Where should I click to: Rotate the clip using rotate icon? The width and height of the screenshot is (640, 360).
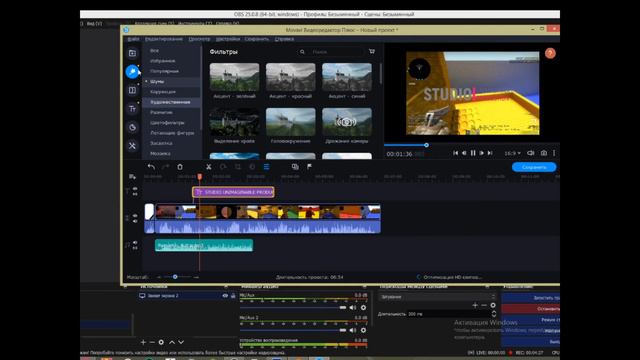pos(223,167)
